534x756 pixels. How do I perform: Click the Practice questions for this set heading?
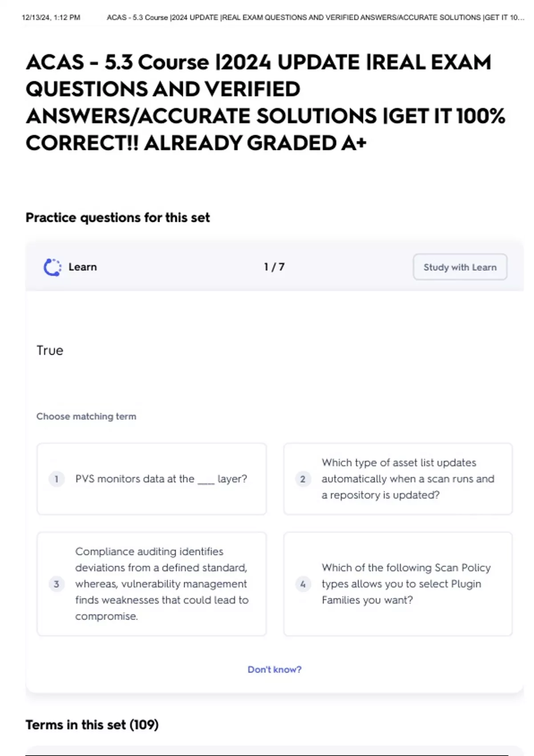point(117,217)
